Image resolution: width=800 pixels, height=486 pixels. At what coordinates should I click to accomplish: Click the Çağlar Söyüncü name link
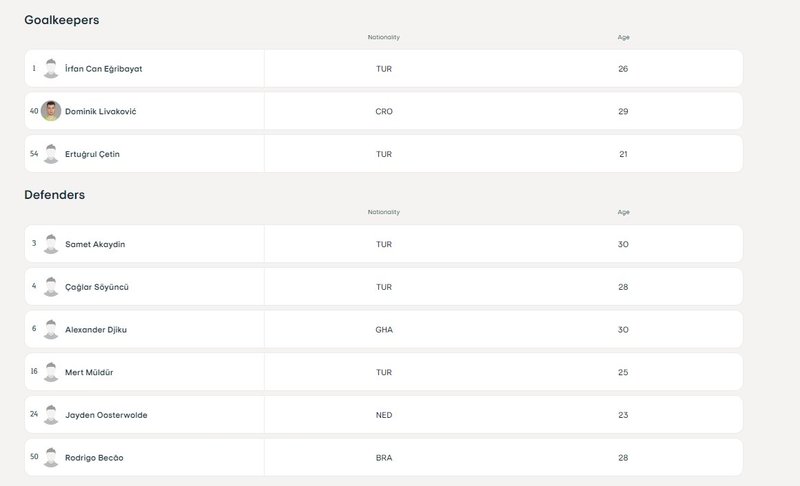(97, 287)
